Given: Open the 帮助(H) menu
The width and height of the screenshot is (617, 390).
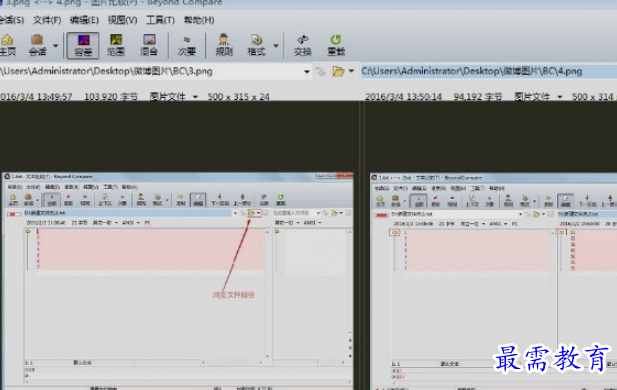Looking at the screenshot, I should pos(199,20).
